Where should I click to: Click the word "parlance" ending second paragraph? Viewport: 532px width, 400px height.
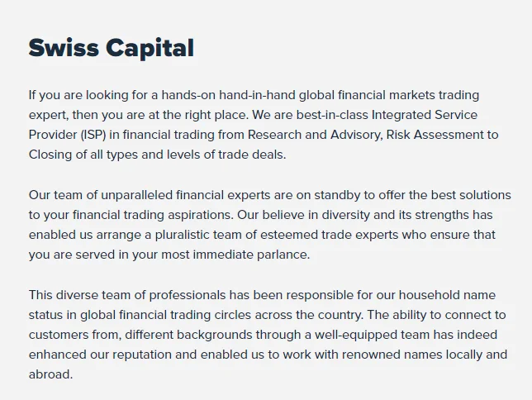tap(279, 255)
